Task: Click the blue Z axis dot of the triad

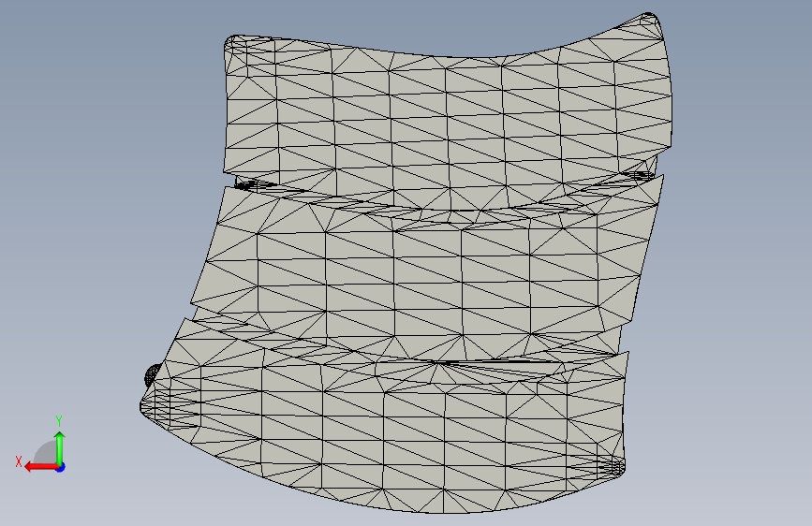Action: pyautogui.click(x=61, y=467)
